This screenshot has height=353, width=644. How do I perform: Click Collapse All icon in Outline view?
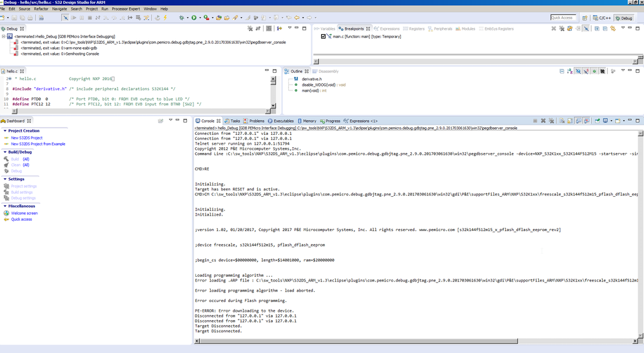[x=561, y=71]
